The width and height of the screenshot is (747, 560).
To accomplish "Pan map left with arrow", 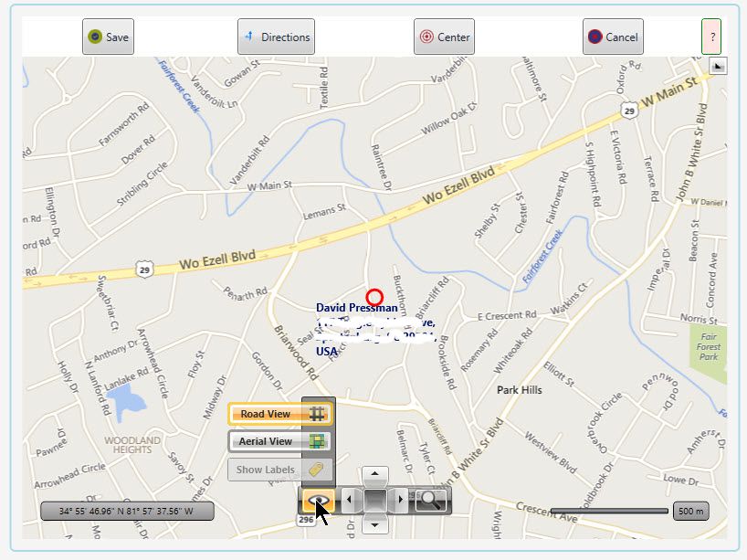I will 350,500.
